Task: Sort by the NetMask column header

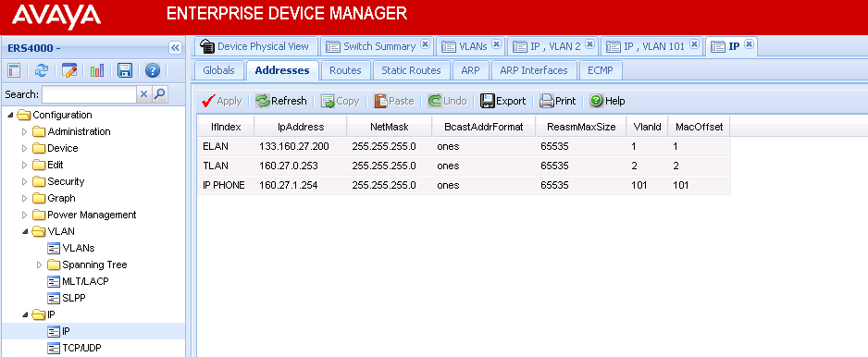Action: (390, 127)
